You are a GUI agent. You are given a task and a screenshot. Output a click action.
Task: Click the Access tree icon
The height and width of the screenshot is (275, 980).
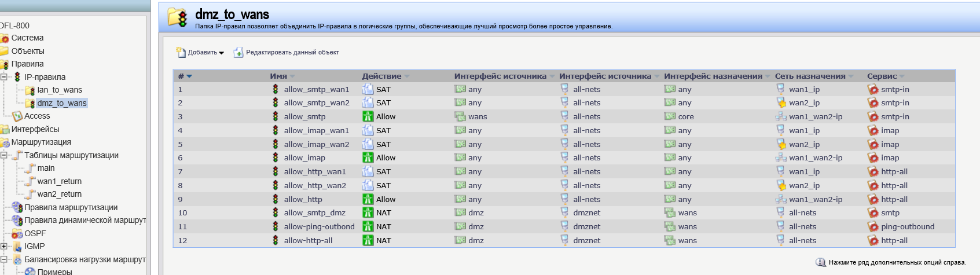coord(17,116)
